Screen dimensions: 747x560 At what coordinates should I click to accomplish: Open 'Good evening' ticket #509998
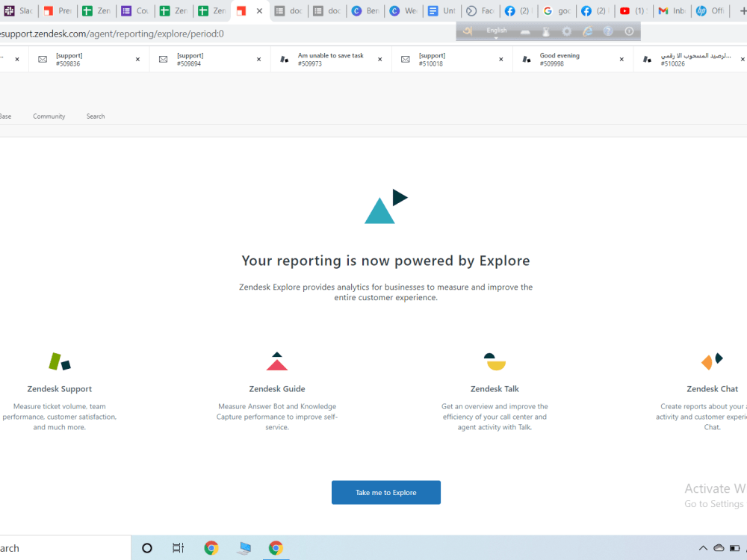click(x=573, y=60)
